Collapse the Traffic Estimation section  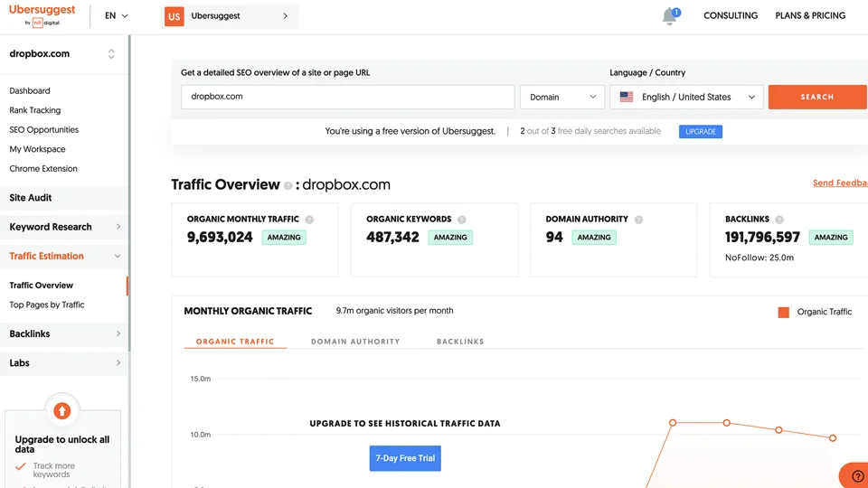(64, 256)
